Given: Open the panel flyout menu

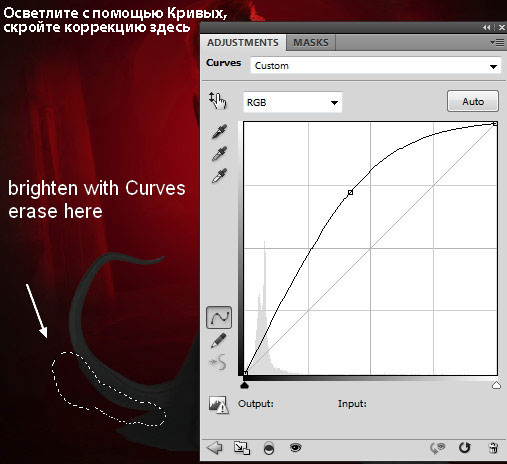Looking at the screenshot, I should (x=497, y=42).
